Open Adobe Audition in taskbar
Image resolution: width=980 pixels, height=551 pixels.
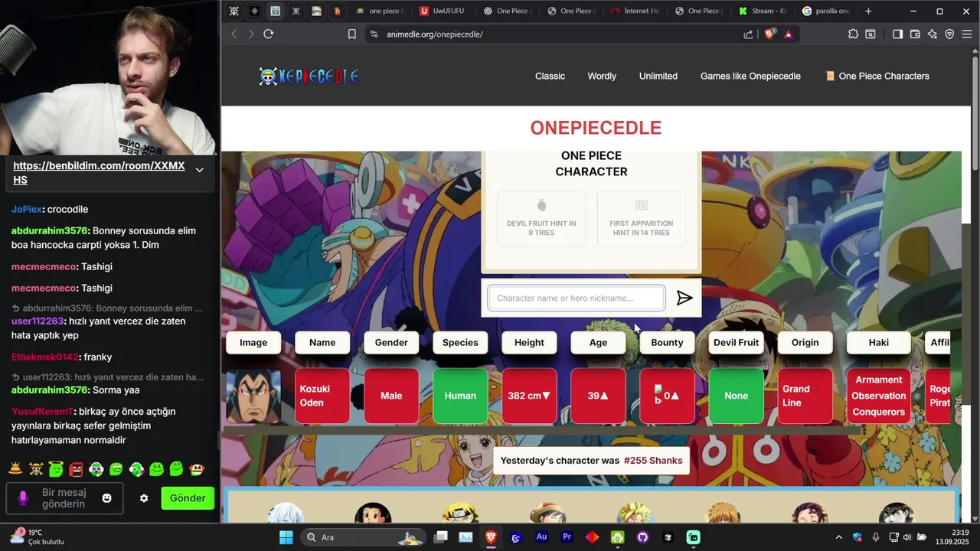pyautogui.click(x=542, y=537)
